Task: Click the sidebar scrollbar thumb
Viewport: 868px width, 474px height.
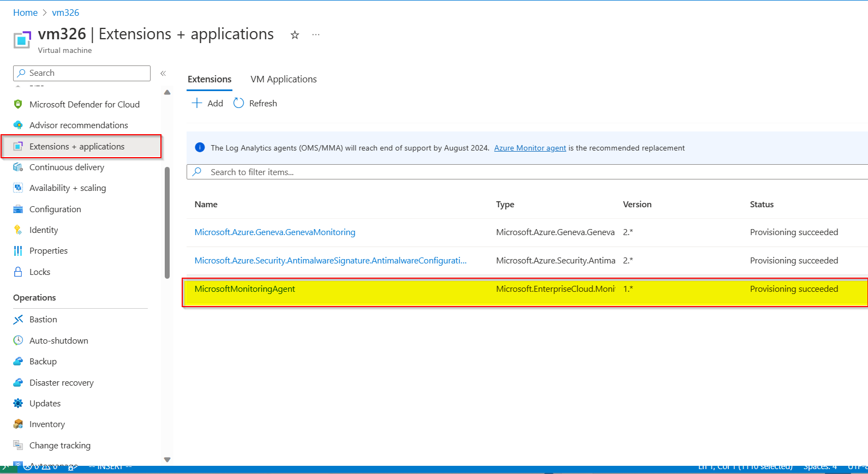Action: (167, 223)
